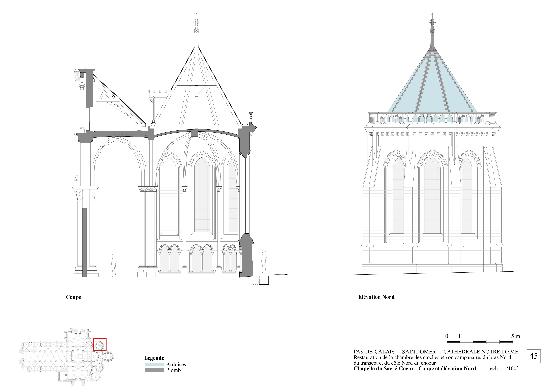The height and width of the screenshot is (392, 554).
Task: Click the Elévation Nord drawing label
Action: pos(376,297)
